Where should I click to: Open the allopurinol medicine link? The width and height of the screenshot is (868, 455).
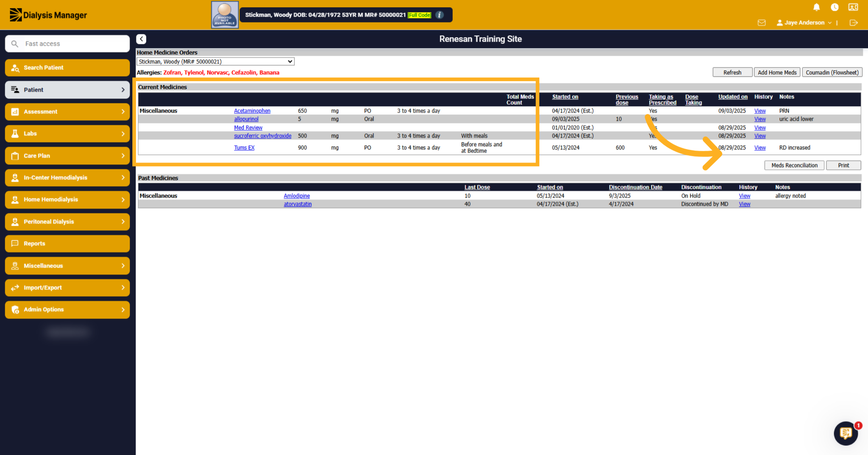coord(246,119)
